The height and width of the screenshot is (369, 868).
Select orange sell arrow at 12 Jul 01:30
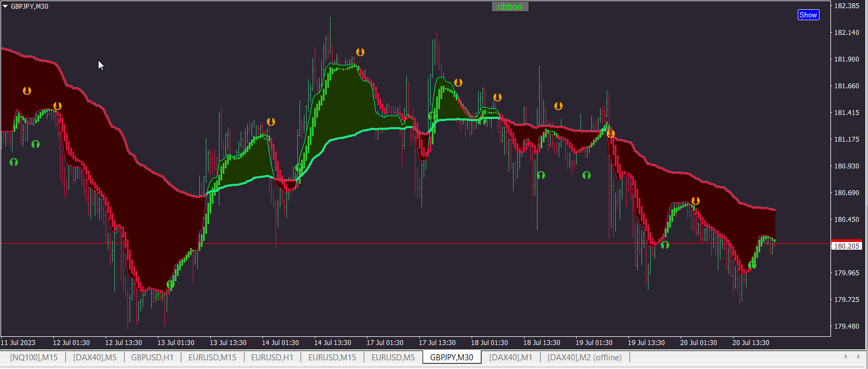point(57,106)
